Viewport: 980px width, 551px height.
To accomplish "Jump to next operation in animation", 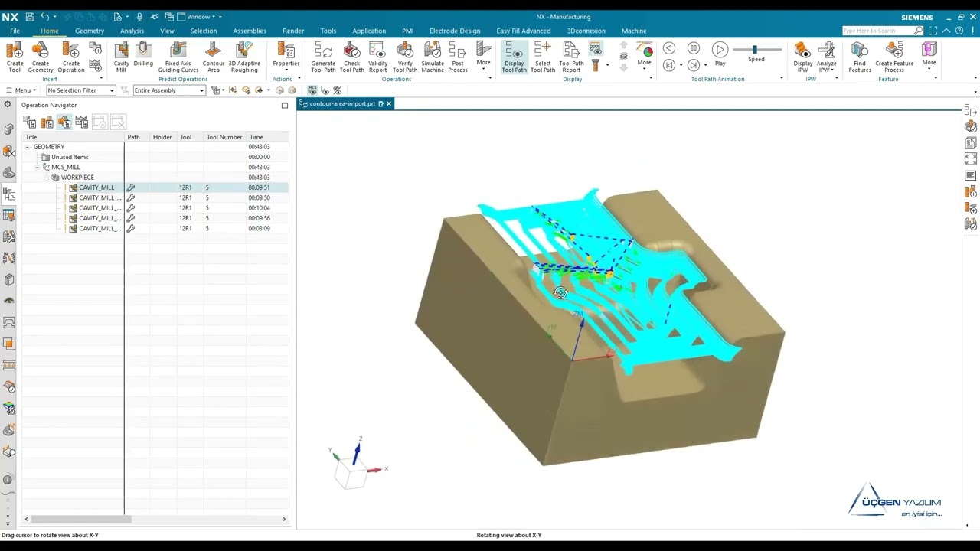I will [x=694, y=66].
